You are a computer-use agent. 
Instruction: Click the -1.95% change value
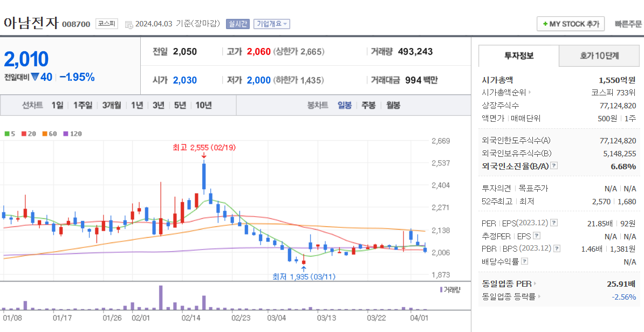tap(77, 77)
